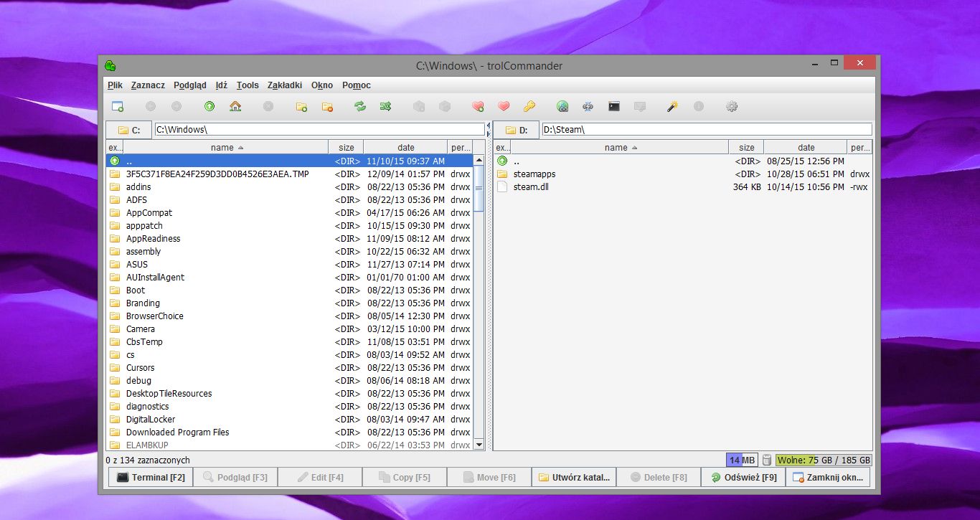980x520 pixels.
Task: Click the Move [F6] button
Action: pos(489,477)
